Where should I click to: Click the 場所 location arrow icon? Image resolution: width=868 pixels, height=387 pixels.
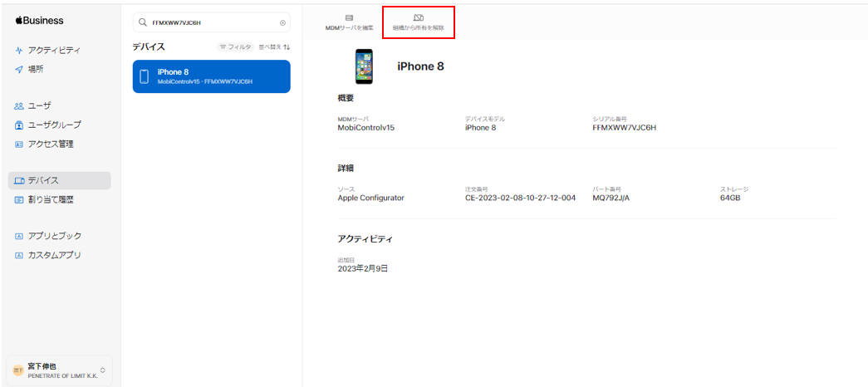point(19,69)
